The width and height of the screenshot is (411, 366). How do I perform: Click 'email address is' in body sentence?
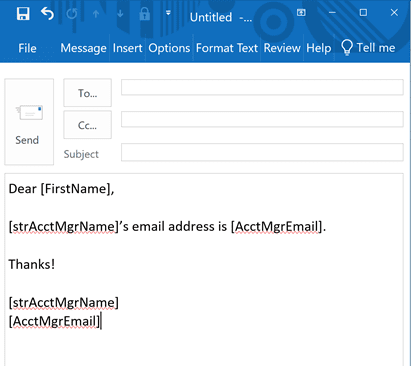point(180,226)
